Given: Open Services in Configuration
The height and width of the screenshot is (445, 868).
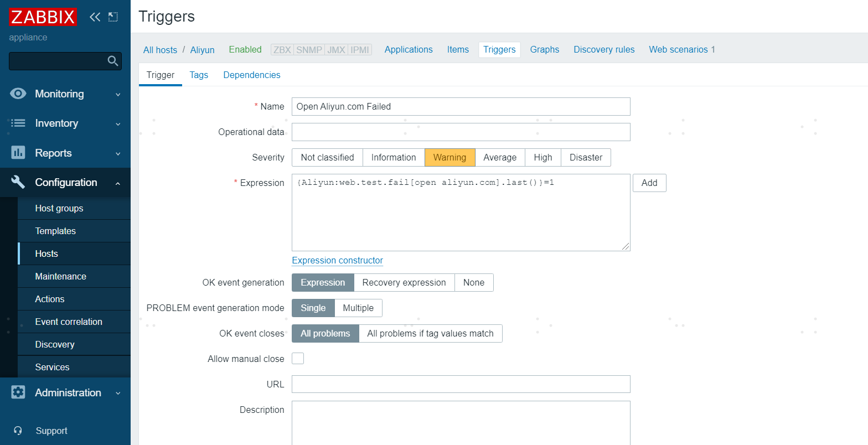Looking at the screenshot, I should pyautogui.click(x=74, y=367).
